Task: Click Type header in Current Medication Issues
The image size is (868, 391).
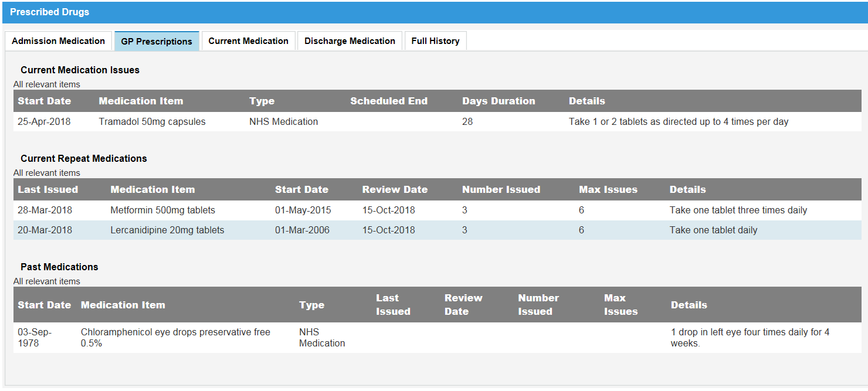Action: click(x=262, y=101)
